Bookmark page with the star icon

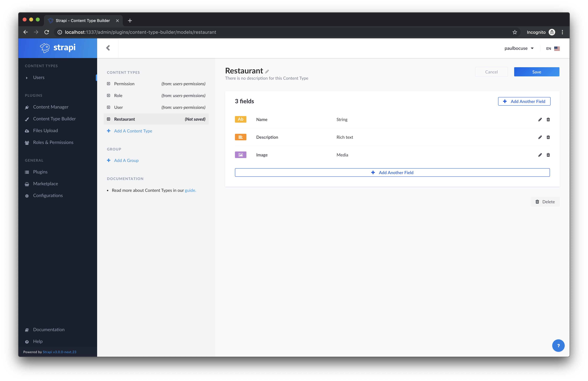click(x=515, y=32)
